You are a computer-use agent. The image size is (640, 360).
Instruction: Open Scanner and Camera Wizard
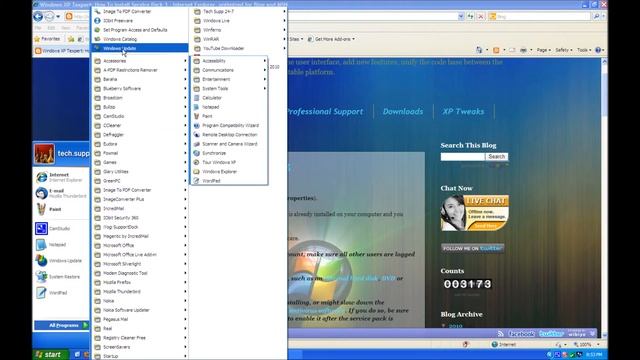[229, 144]
